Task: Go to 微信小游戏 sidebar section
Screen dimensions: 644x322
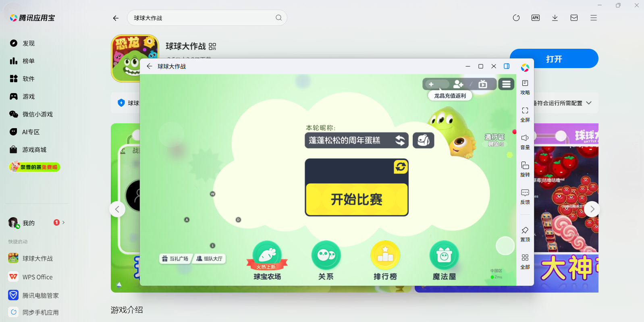Action: [x=37, y=114]
